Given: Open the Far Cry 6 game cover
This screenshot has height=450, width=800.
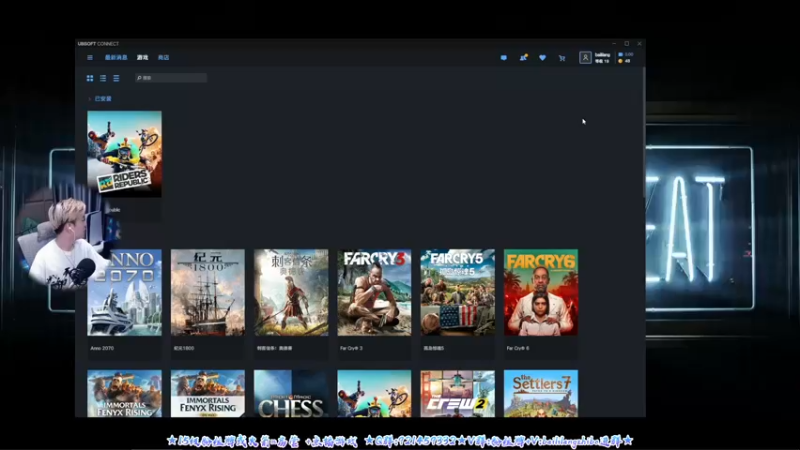Looking at the screenshot, I should tap(541, 292).
